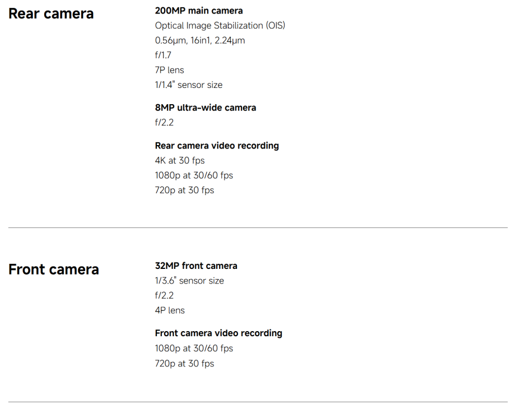Click the 1/1.4" sensor size text
Screen dimensions: 532x414
pos(188,85)
